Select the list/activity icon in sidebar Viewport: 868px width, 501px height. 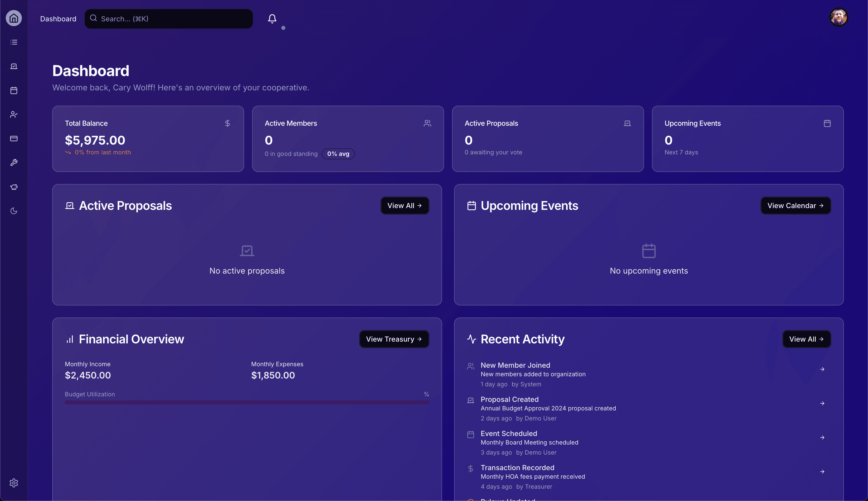pos(14,42)
